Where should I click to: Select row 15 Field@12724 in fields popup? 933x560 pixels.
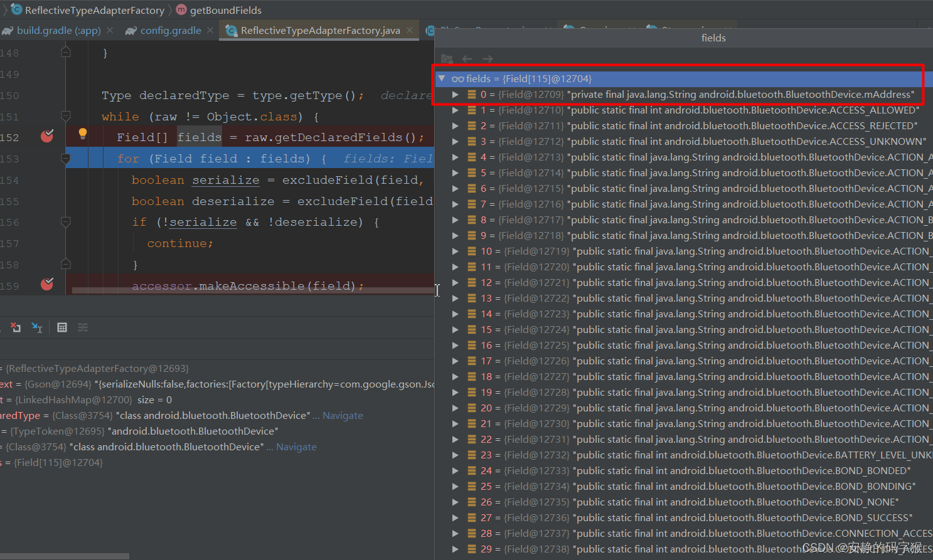(684, 329)
